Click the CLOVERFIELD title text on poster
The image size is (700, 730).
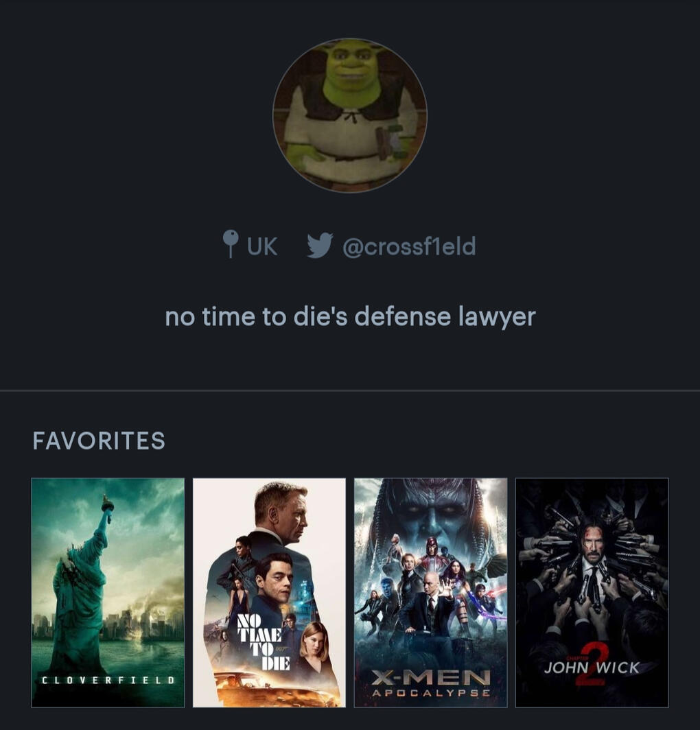pos(108,680)
